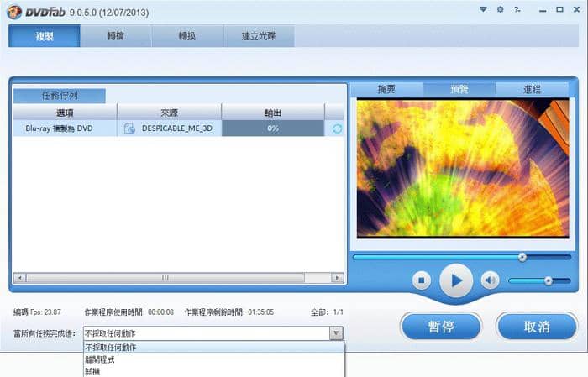This screenshot has height=377, width=588.
Task: Open help via the question mark icon
Action: coord(517,10)
